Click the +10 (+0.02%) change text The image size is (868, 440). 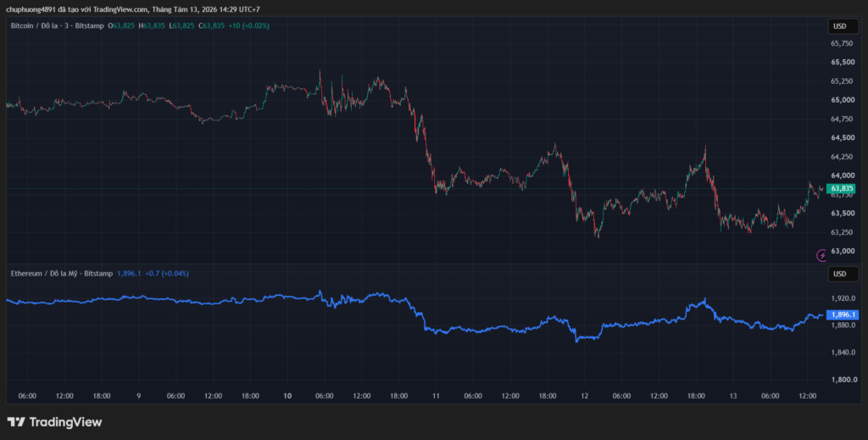(248, 25)
